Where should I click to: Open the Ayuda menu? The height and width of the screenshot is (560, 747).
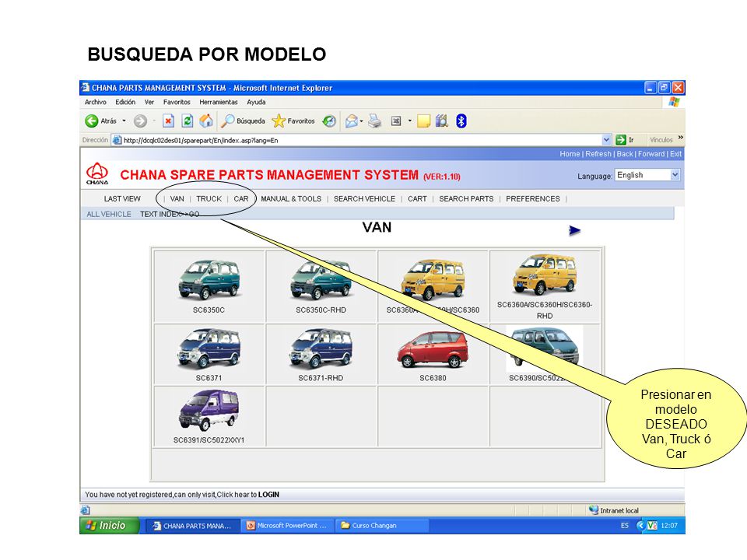click(256, 102)
